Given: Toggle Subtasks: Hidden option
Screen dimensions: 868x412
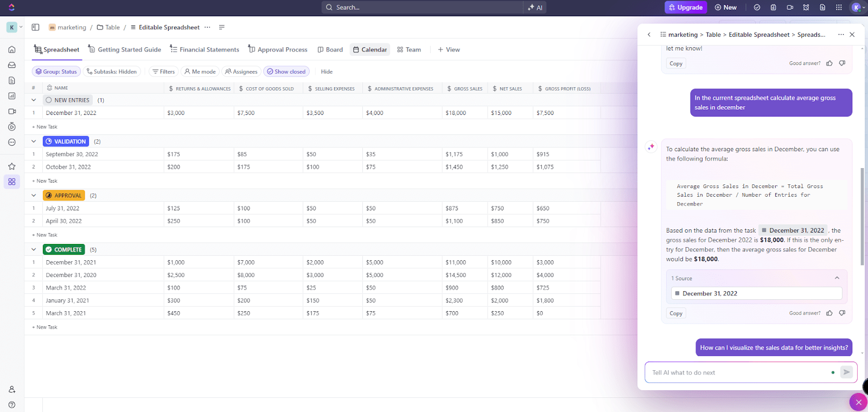Looking at the screenshot, I should click(x=111, y=72).
